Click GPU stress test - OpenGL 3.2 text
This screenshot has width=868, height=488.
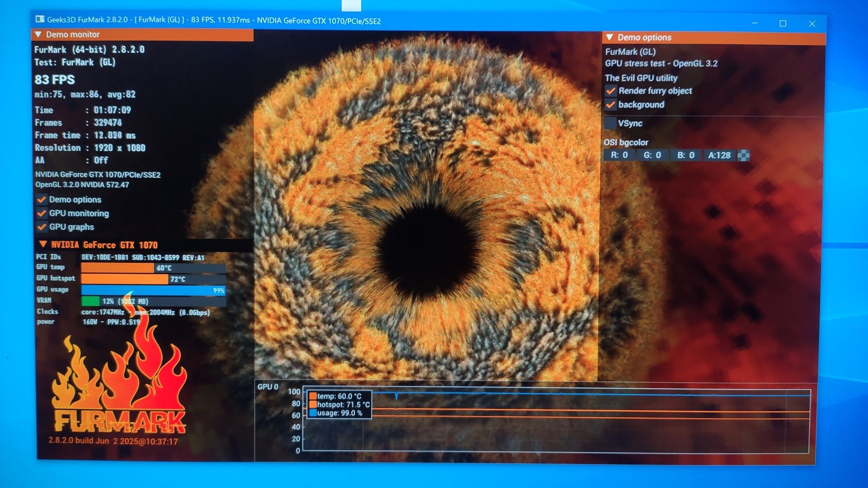coord(661,63)
